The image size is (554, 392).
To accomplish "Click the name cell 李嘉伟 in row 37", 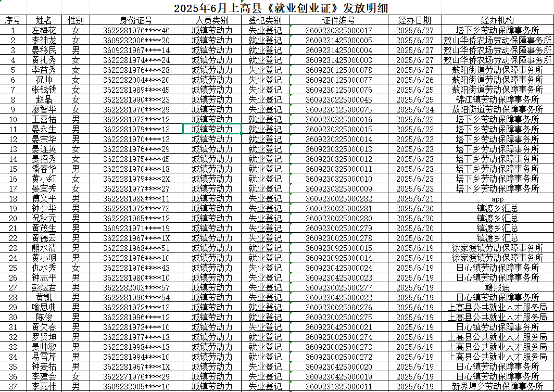I will (44, 386).
